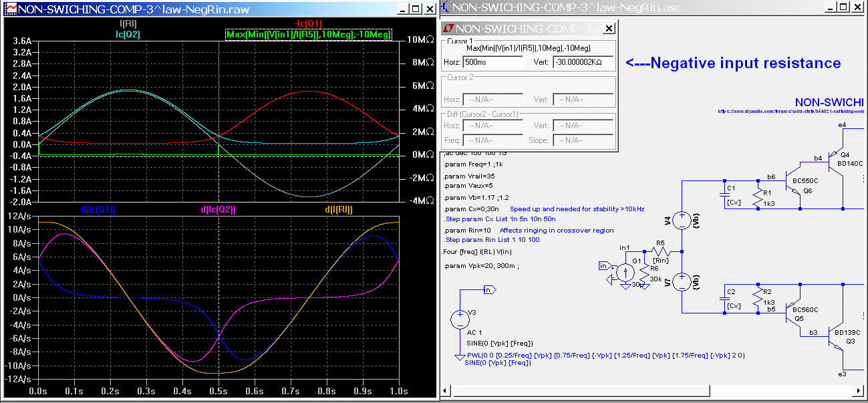Click the 'AC 1' value under V3

[474, 333]
